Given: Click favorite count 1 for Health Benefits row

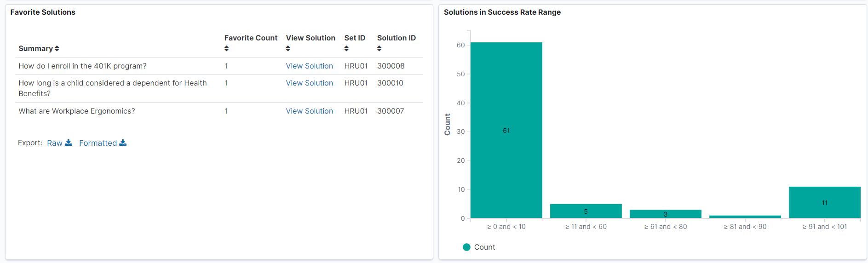Looking at the screenshot, I should [226, 83].
